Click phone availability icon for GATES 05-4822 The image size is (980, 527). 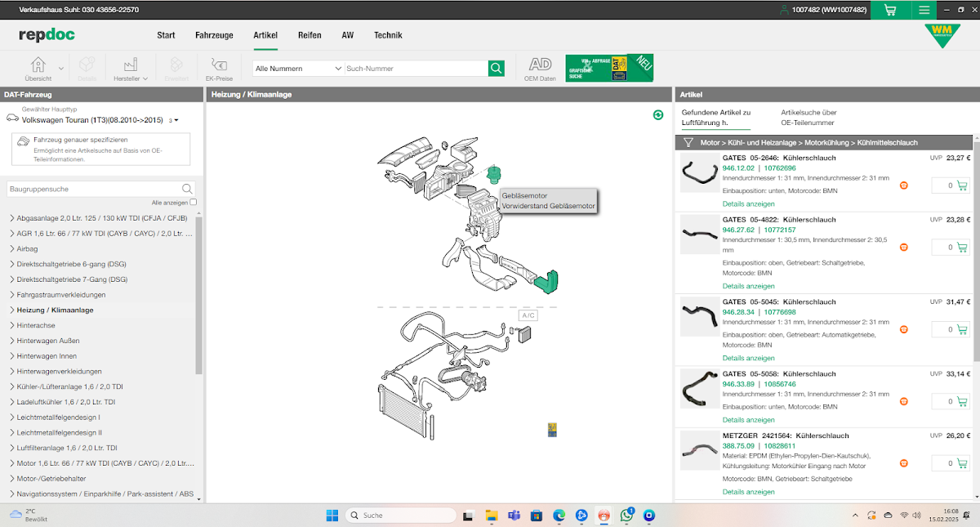[x=904, y=247]
